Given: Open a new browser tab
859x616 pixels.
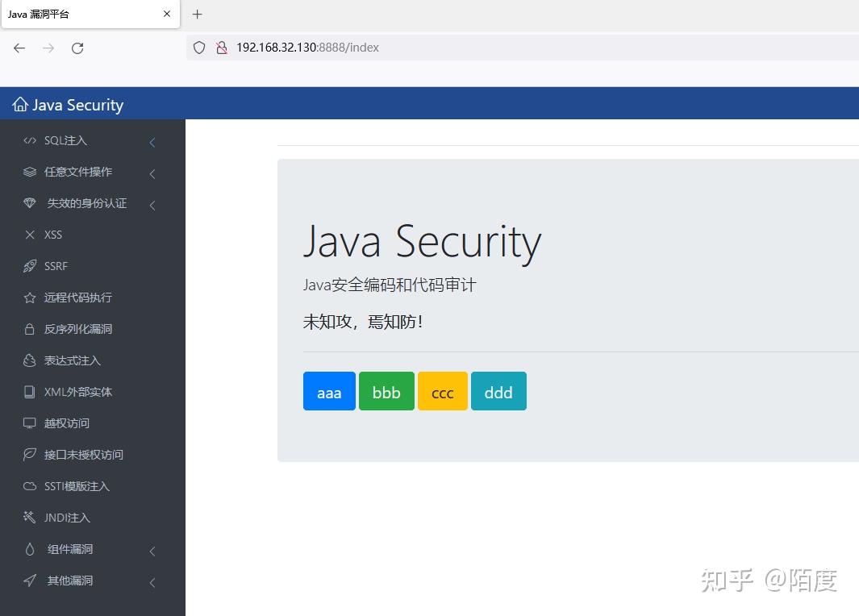Looking at the screenshot, I should click(x=197, y=14).
